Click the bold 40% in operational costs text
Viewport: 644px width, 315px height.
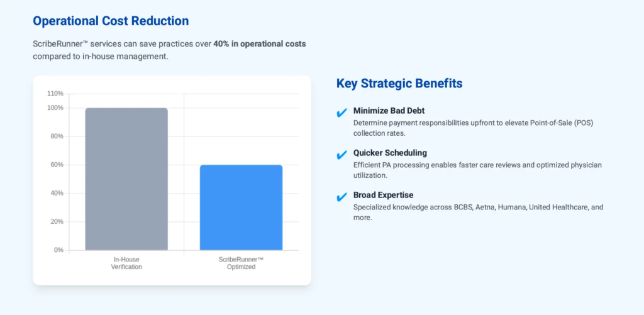(x=260, y=44)
